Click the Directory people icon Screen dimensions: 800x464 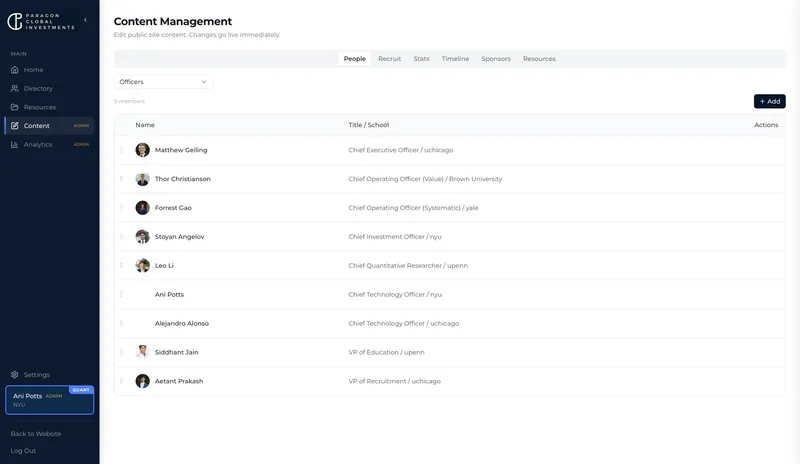click(x=15, y=88)
